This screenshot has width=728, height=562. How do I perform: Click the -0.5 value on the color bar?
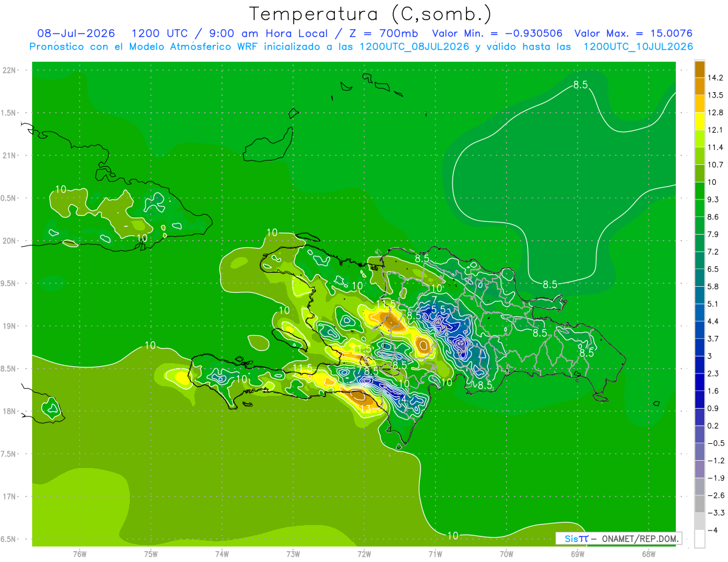[715, 443]
